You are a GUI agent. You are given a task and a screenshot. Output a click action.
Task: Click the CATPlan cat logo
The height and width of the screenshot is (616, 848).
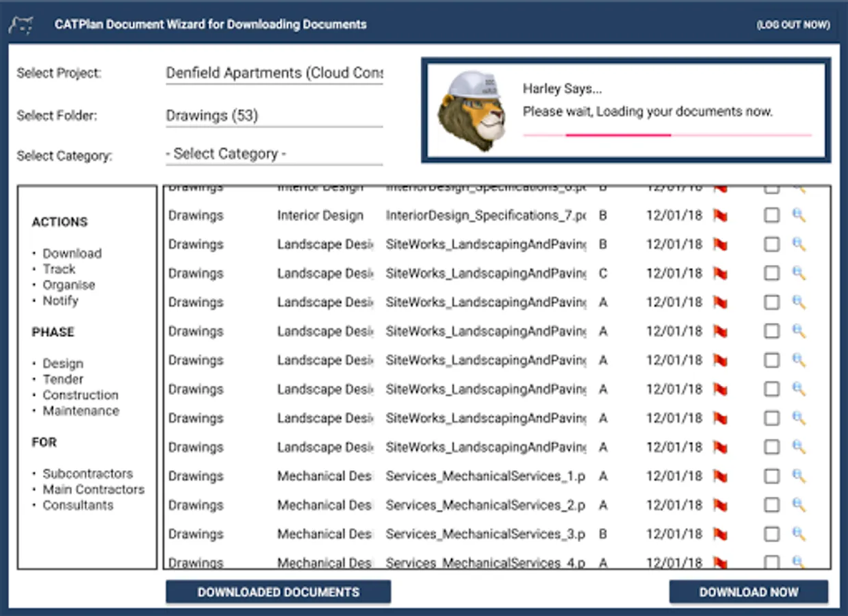(x=21, y=25)
